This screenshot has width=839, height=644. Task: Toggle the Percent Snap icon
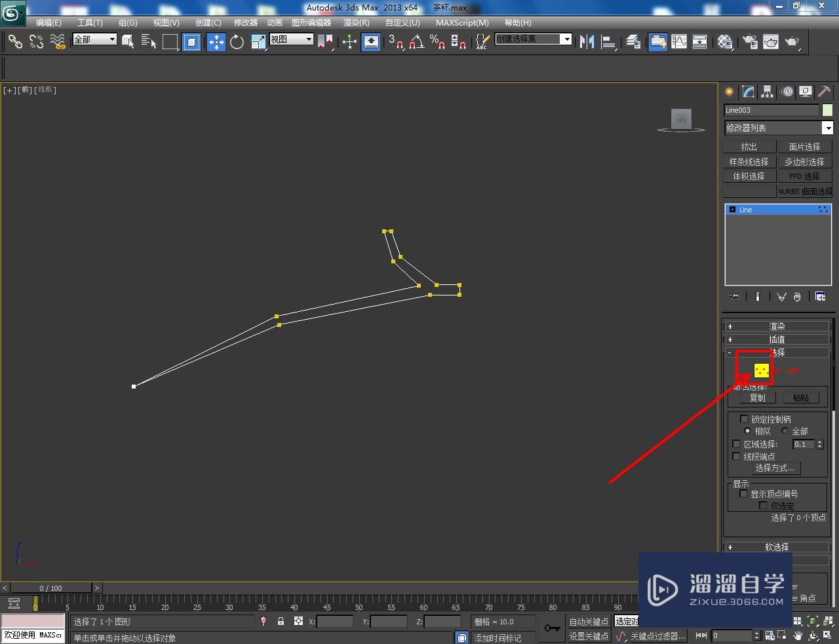click(x=437, y=42)
